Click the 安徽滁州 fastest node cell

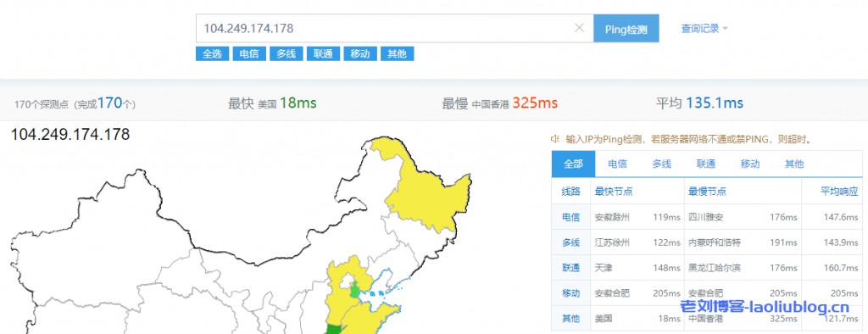612,217
